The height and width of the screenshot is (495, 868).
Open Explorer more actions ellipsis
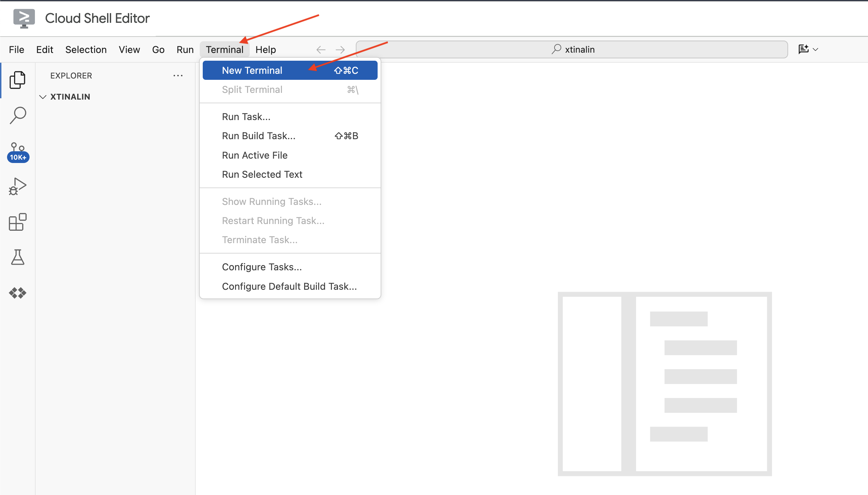(178, 75)
